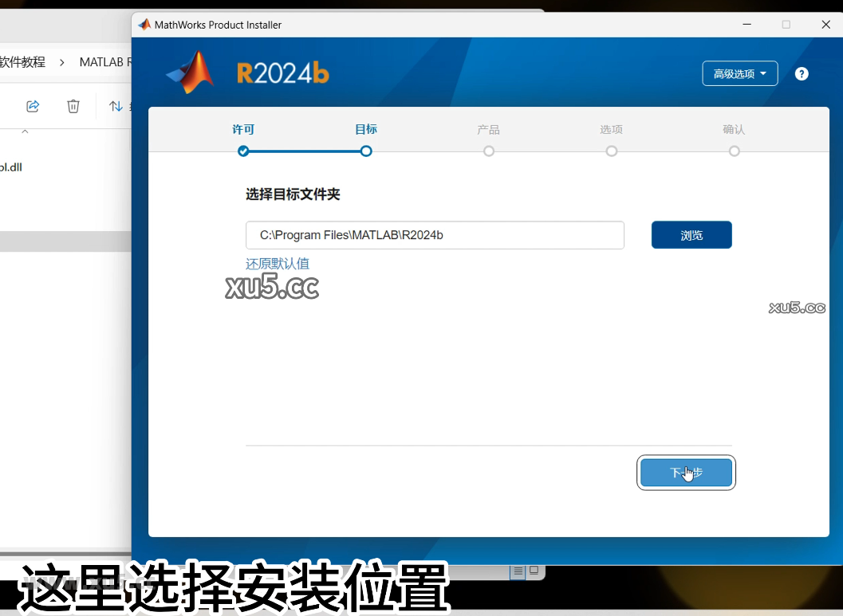The height and width of the screenshot is (616, 843).
Task: Click the completed 许可 step marker
Action: click(x=242, y=151)
